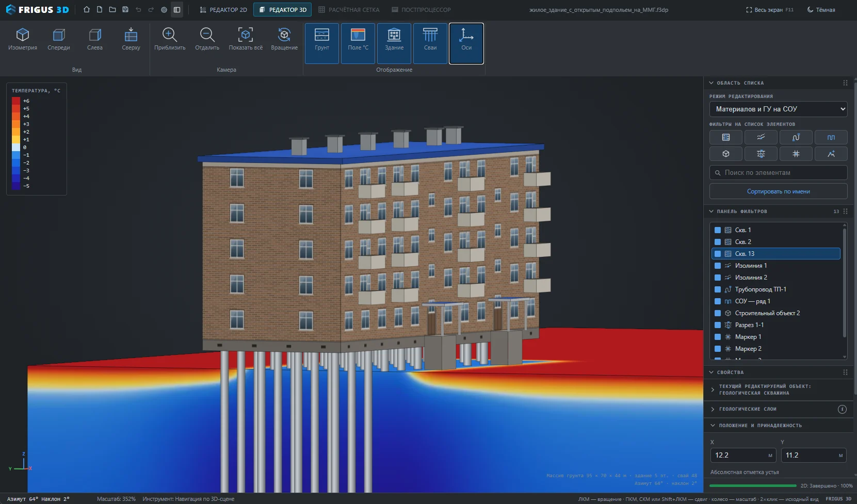Screen dimensions: 857x504
Task: Click Показать всё to fit the scene
Action: tap(246, 39)
